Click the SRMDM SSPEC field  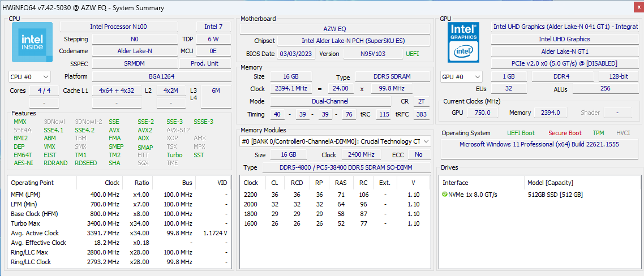point(135,64)
